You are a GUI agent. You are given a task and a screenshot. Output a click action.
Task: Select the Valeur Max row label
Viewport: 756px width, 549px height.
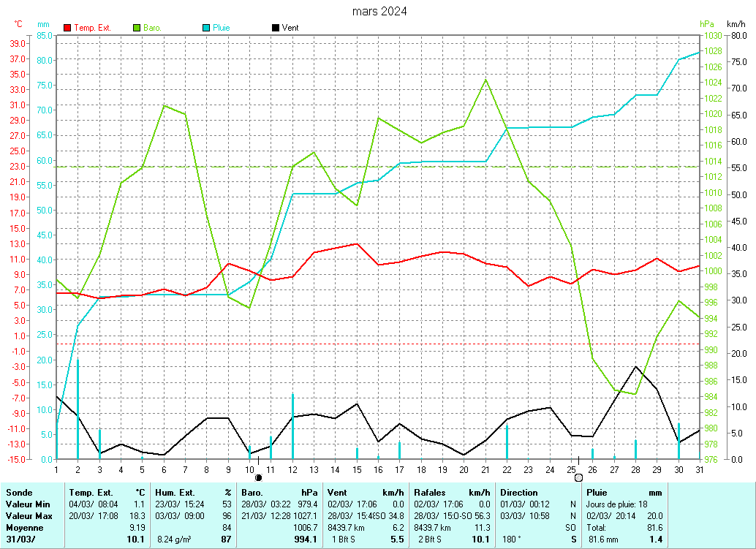[x=28, y=515]
